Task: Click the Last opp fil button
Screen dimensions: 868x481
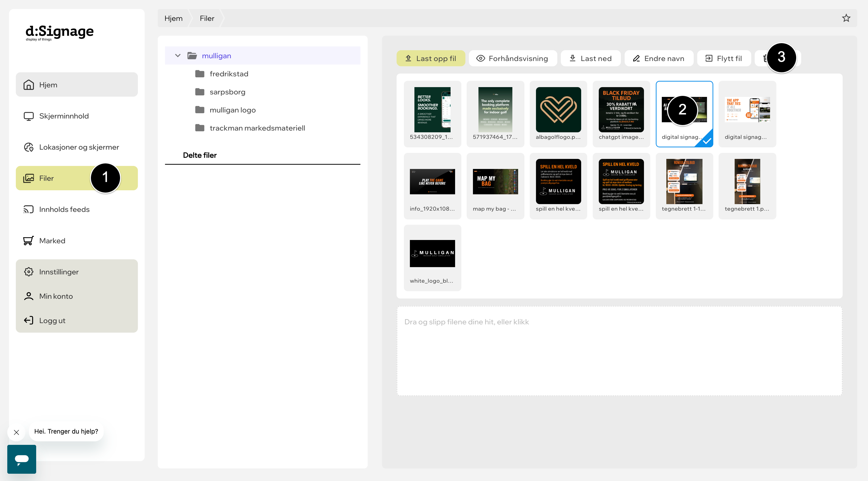Action: pos(431,58)
